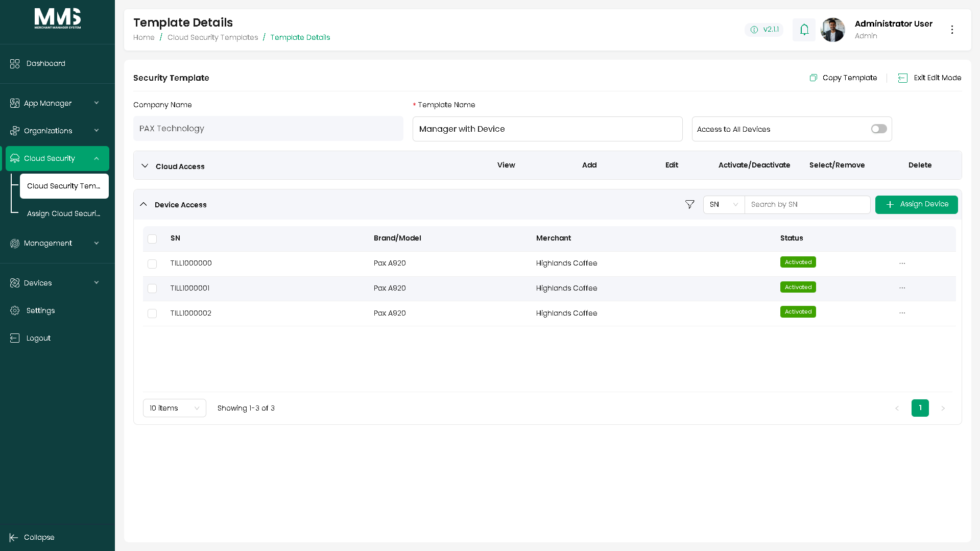Click the SN column header
Image resolution: width=980 pixels, height=551 pixels.
175,238
